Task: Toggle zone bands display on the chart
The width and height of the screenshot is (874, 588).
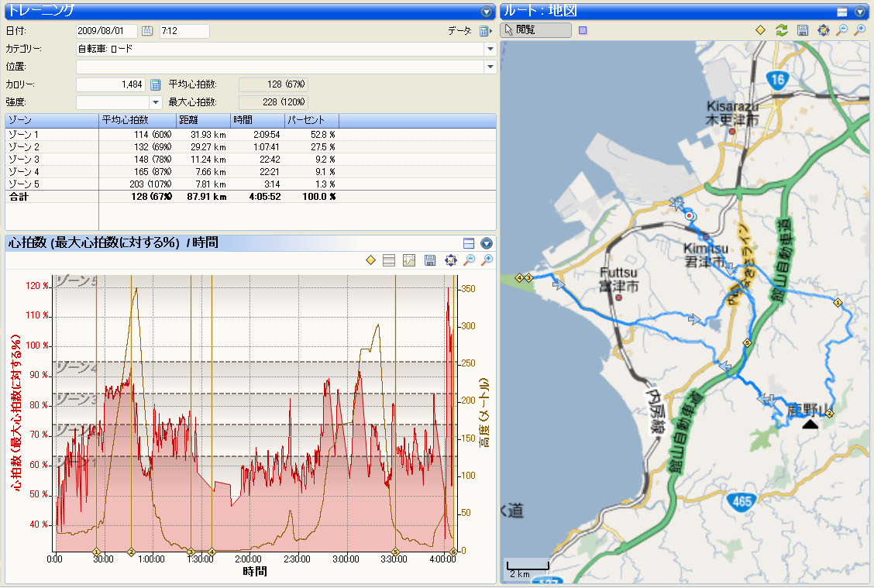Action: tap(389, 260)
